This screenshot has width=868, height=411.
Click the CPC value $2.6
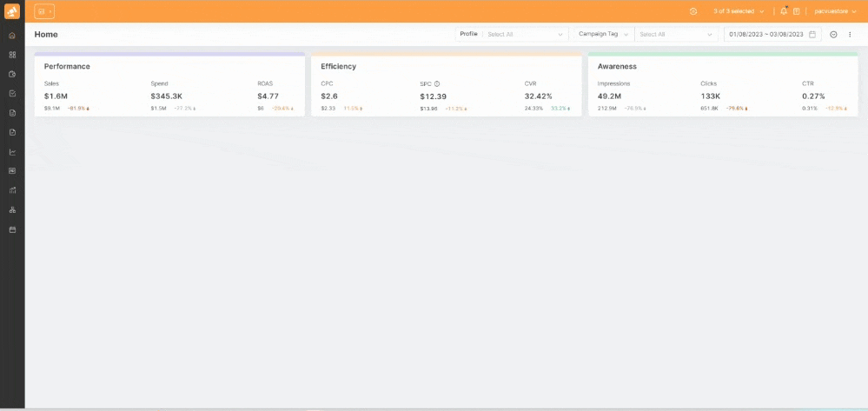(328, 96)
